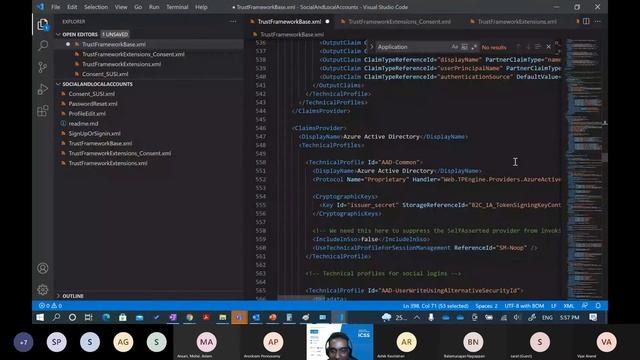The image size is (640, 360).
Task: Click Explorer's more actions ellipsis
Action: 233,22
